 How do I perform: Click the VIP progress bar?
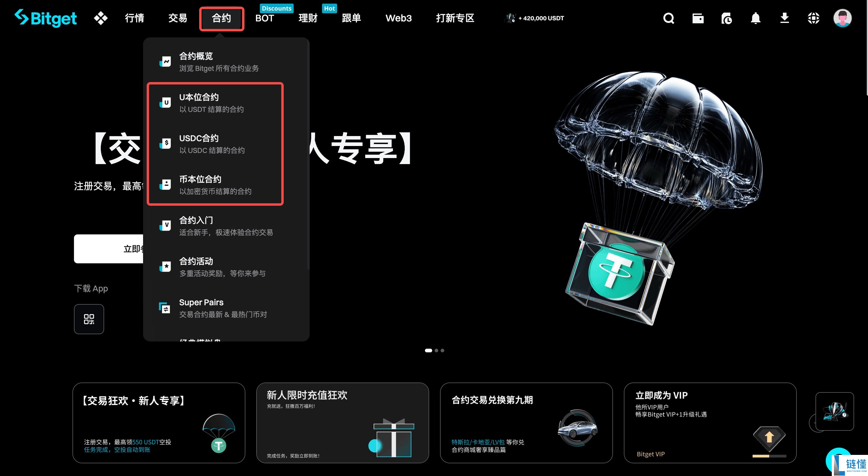[x=769, y=456]
